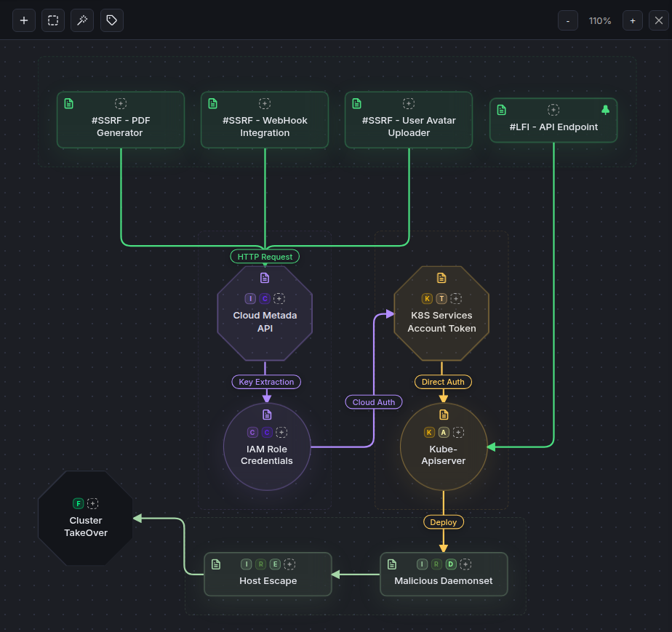
Task: Add tag on IAM Role Credentials node
Action: click(281, 432)
